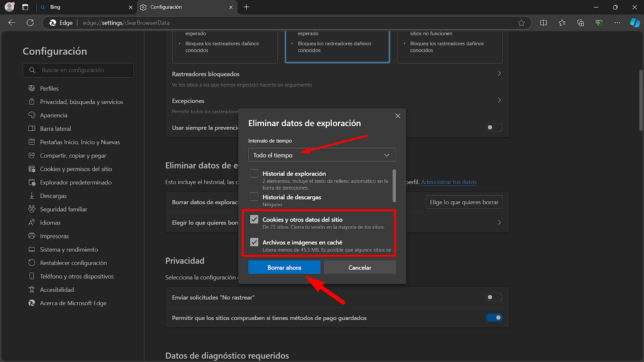Open the split screen icon
The width and height of the screenshot is (644, 362).
pyautogui.click(x=543, y=23)
